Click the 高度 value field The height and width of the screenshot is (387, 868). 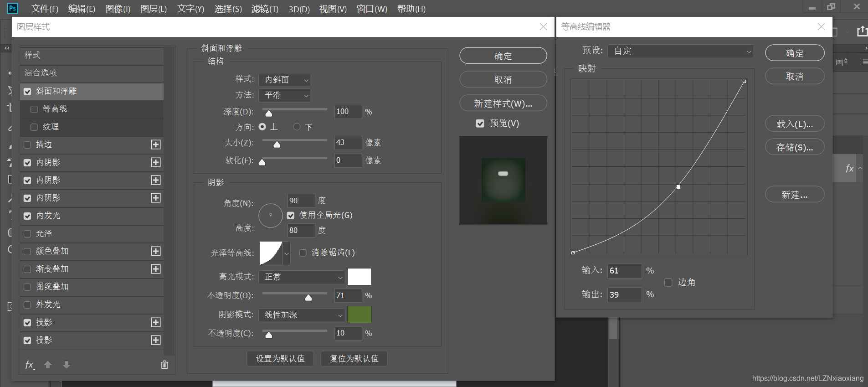(x=301, y=230)
